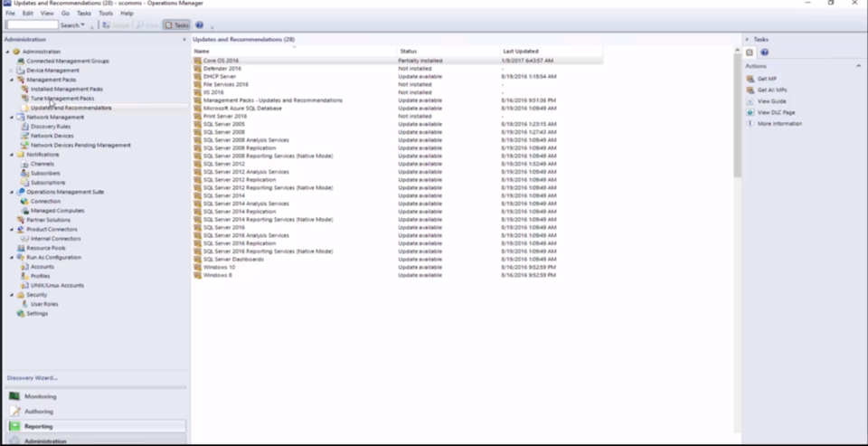Click the UNIX/Linux Accounts icon
Image resolution: width=868 pixels, height=446 pixels.
click(x=25, y=285)
